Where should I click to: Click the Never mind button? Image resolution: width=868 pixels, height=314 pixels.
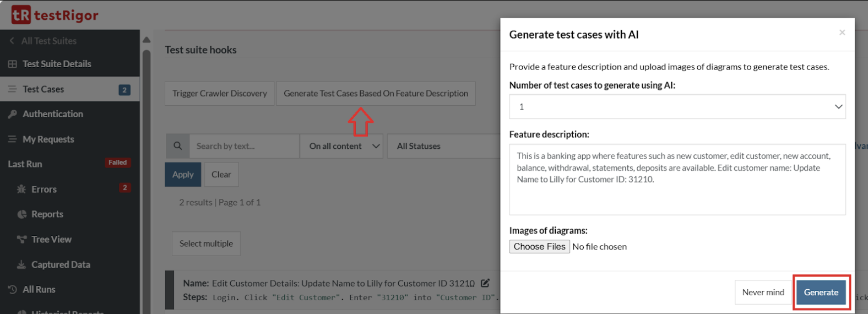pyautogui.click(x=763, y=292)
